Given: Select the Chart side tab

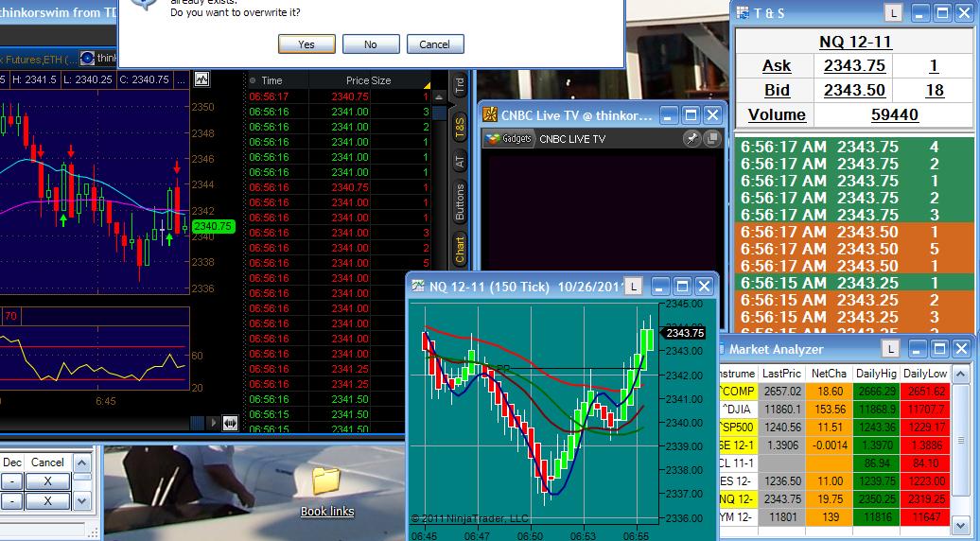Looking at the screenshot, I should [460, 250].
